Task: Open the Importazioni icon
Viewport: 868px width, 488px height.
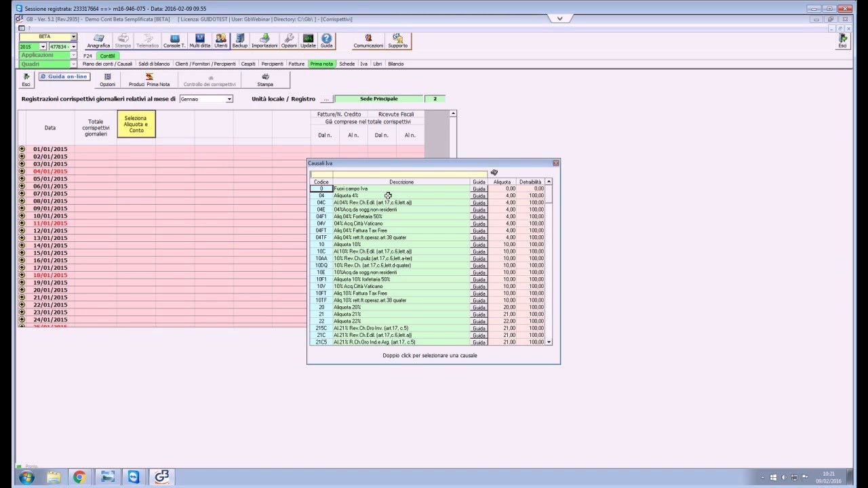Action: coord(264,41)
